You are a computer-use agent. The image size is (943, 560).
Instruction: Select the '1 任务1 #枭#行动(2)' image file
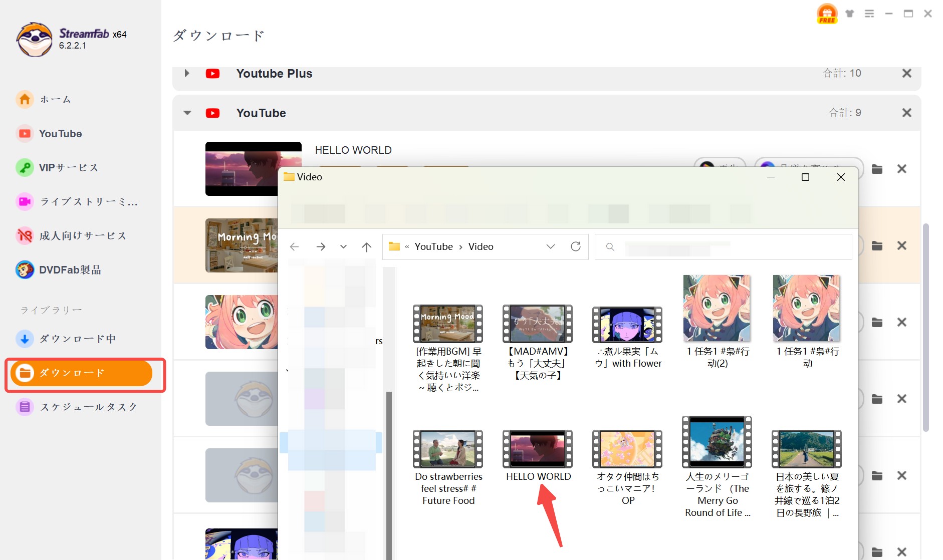click(718, 322)
